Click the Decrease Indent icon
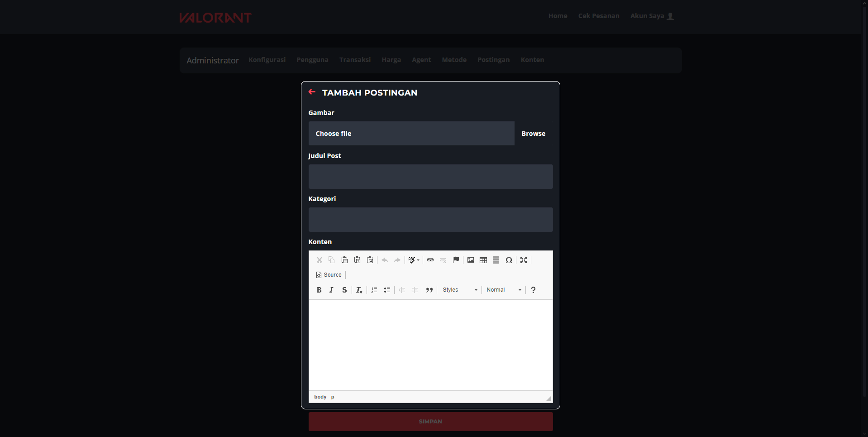 pos(402,290)
